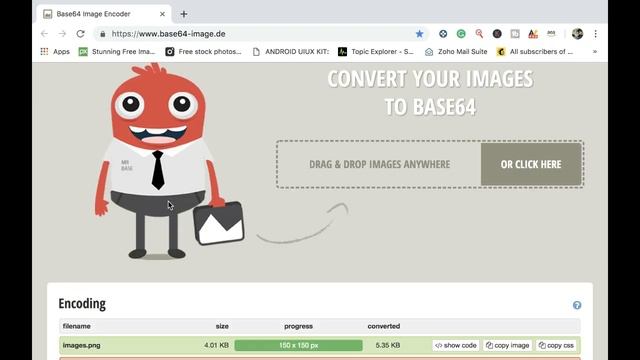Click the padlock site security icon
This screenshot has width=640, height=360.
point(103,34)
